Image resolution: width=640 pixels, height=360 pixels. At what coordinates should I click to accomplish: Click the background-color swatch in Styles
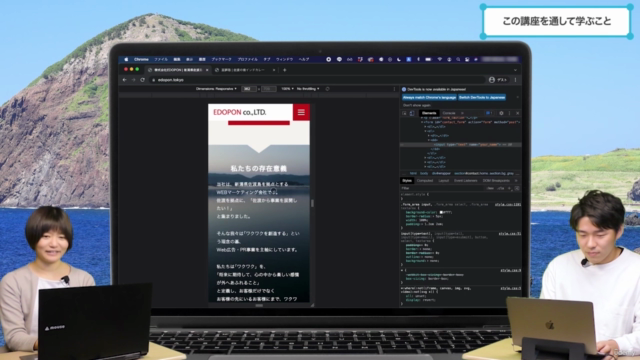click(x=441, y=212)
